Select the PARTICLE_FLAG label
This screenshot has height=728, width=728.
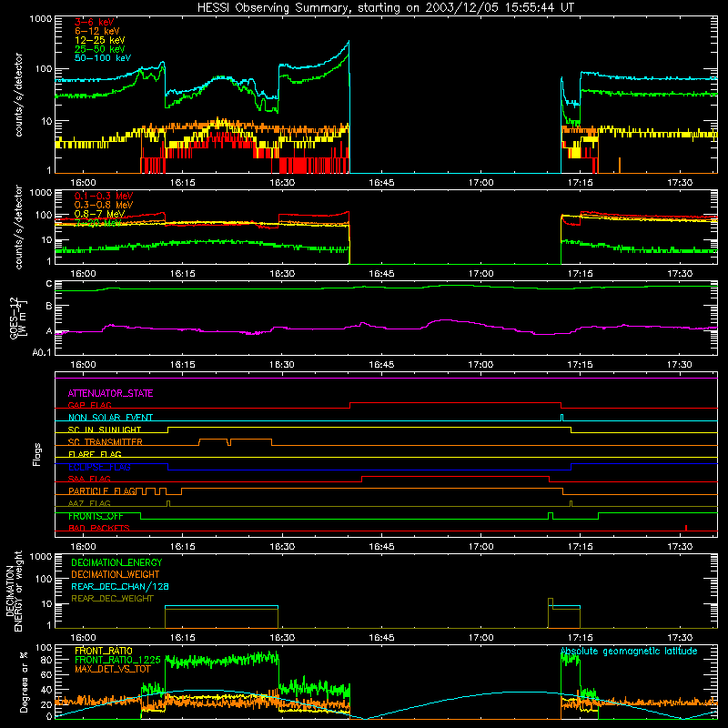102,491
